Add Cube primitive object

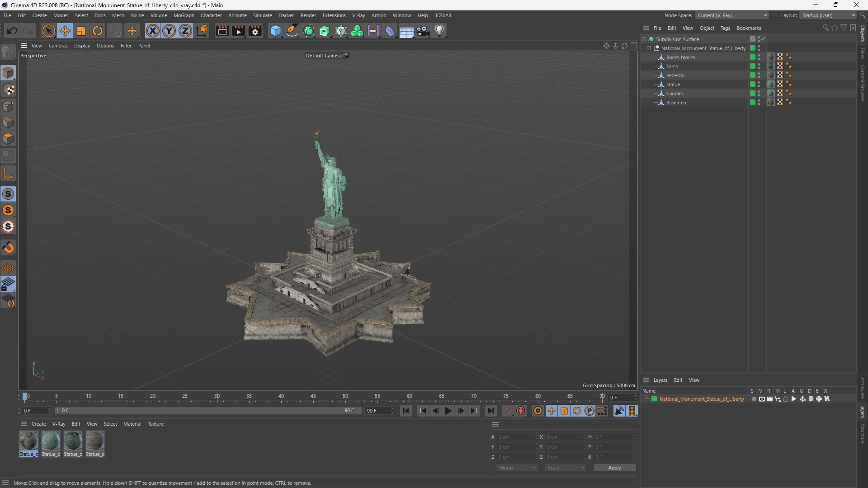[x=275, y=31]
